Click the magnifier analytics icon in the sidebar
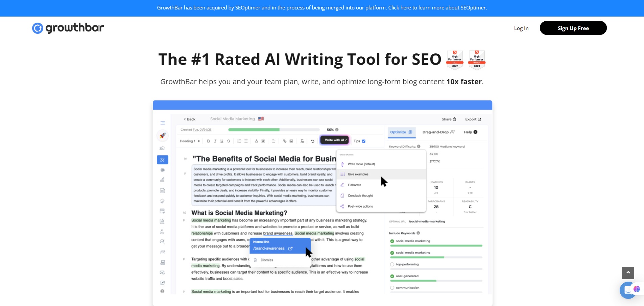The height and width of the screenshot is (306, 644). click(x=162, y=242)
